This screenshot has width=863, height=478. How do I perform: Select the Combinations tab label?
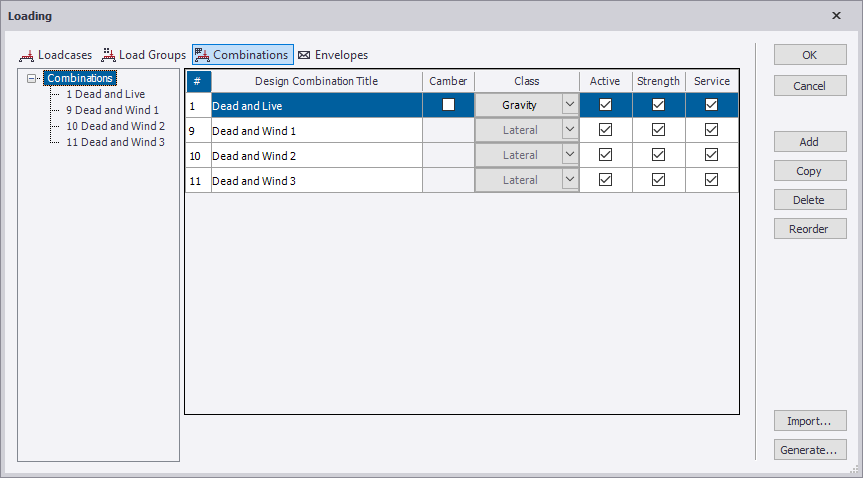[x=250, y=55]
